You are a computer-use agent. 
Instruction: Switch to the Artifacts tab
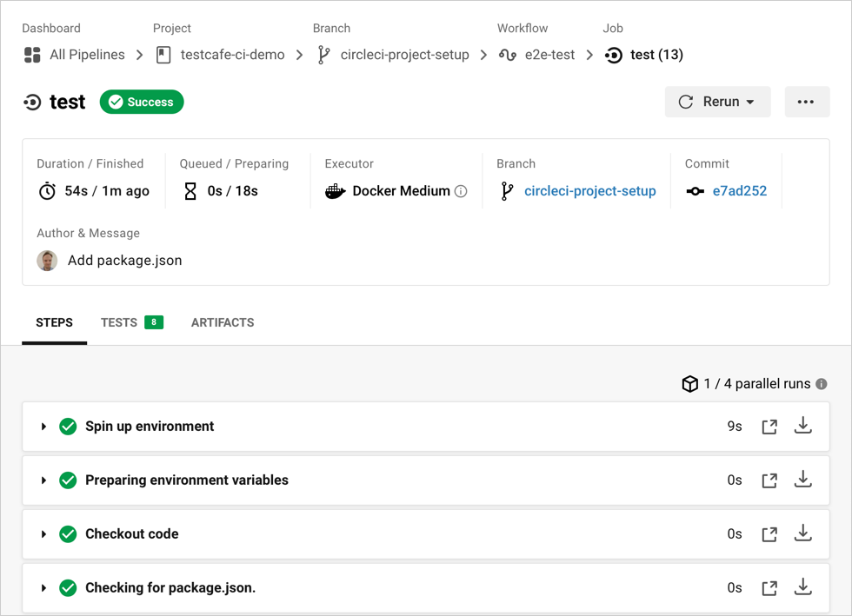coord(223,322)
